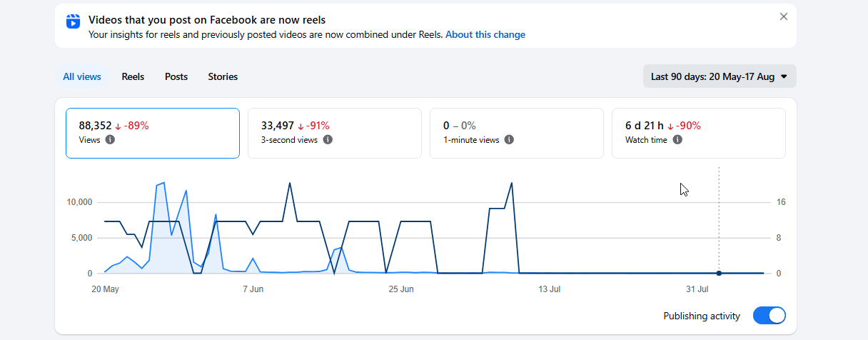Select the 1-minute views metric card
This screenshot has width=868, height=340.
coord(517,133)
